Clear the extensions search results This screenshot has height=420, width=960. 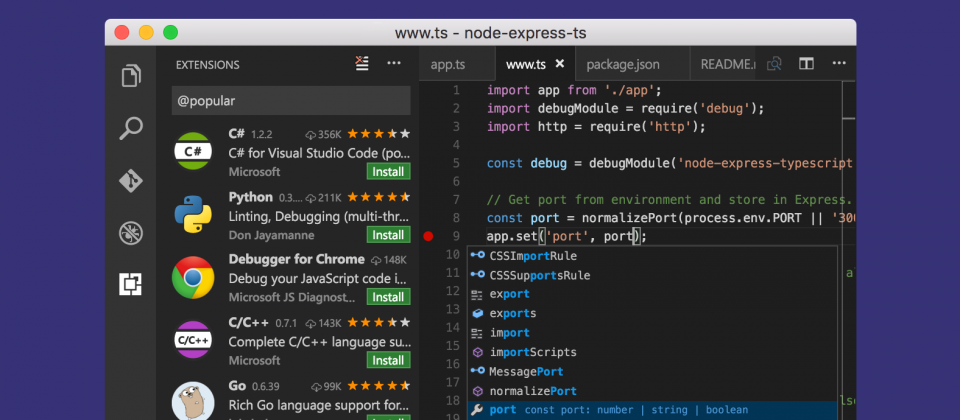(362, 64)
